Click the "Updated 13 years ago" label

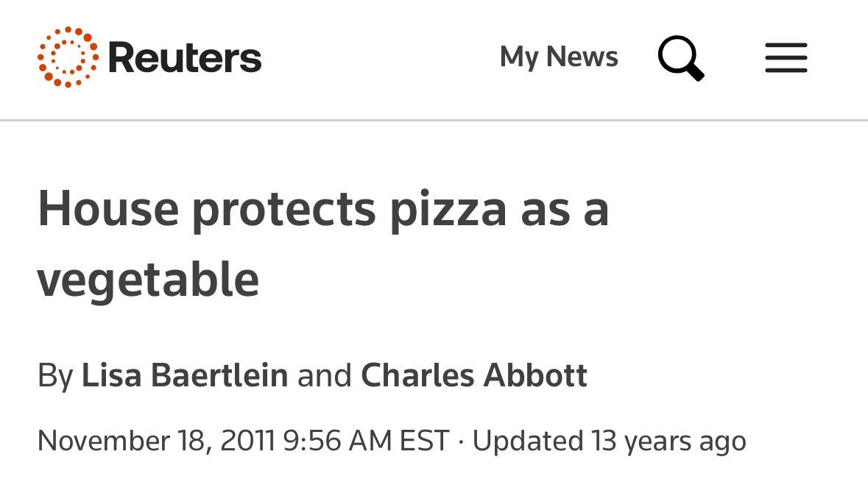(609, 441)
